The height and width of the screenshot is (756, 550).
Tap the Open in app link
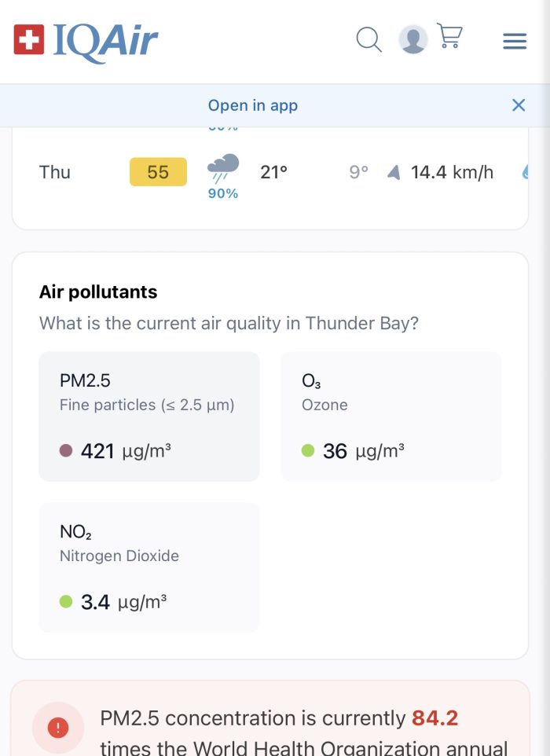(253, 105)
